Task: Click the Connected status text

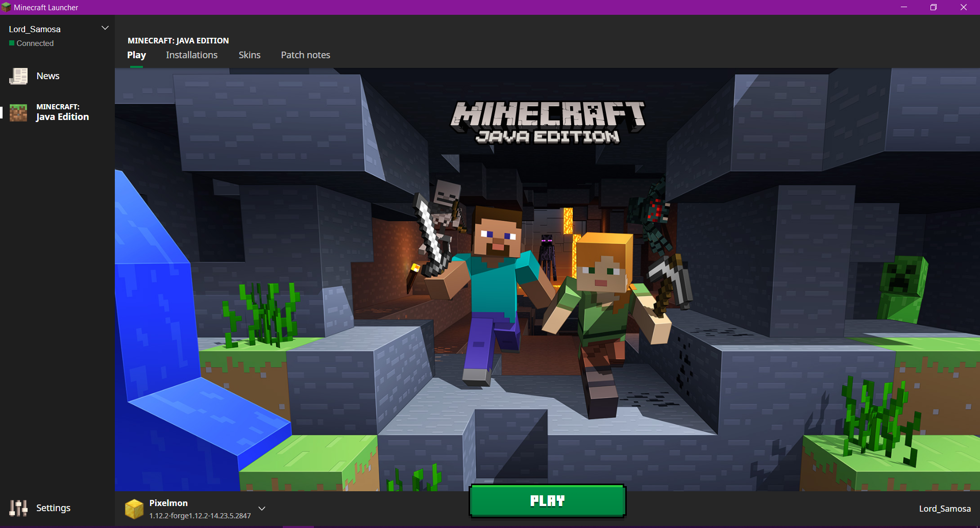Action: pyautogui.click(x=35, y=43)
